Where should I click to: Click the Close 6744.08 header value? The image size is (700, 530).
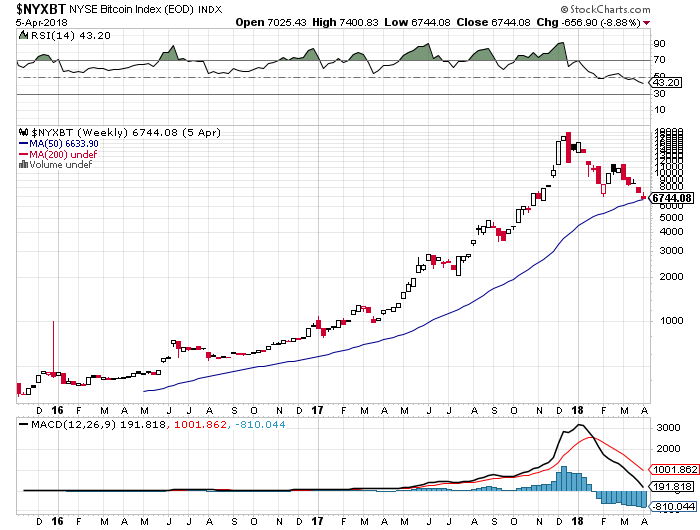coord(493,22)
